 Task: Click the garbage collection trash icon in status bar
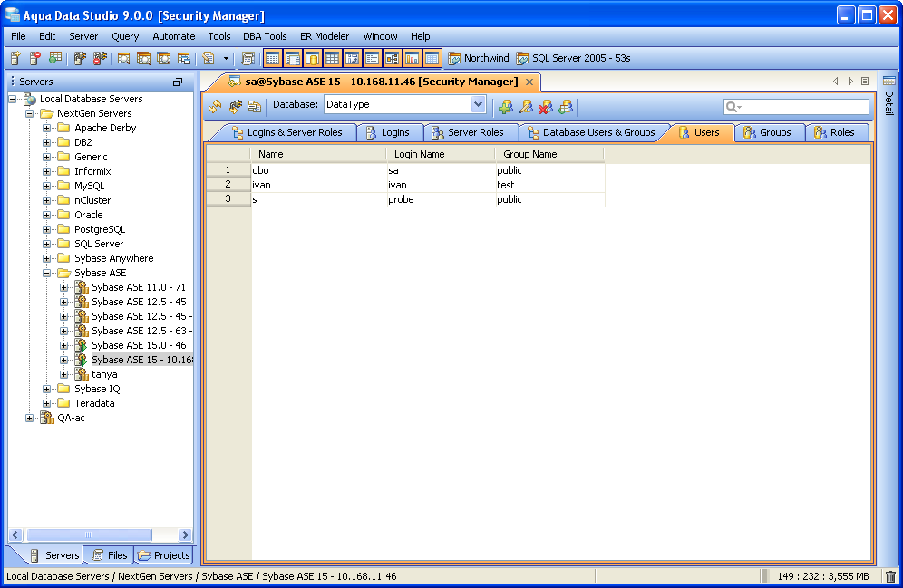coord(890,576)
